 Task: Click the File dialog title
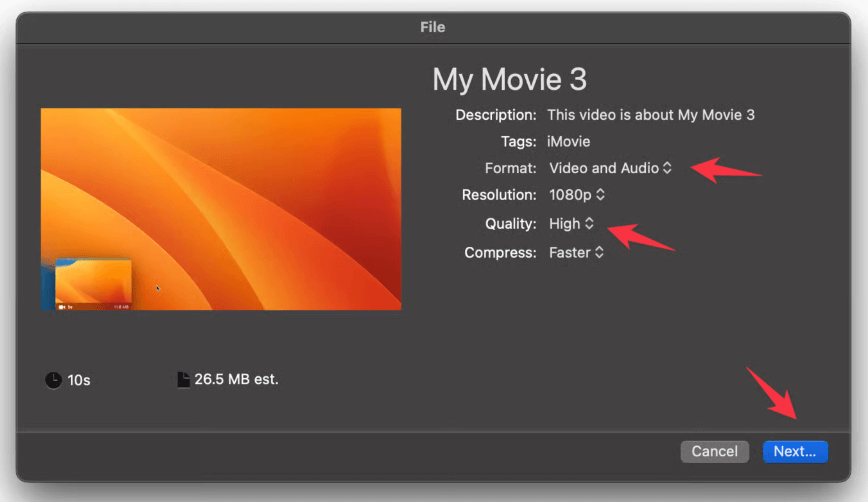click(x=432, y=27)
